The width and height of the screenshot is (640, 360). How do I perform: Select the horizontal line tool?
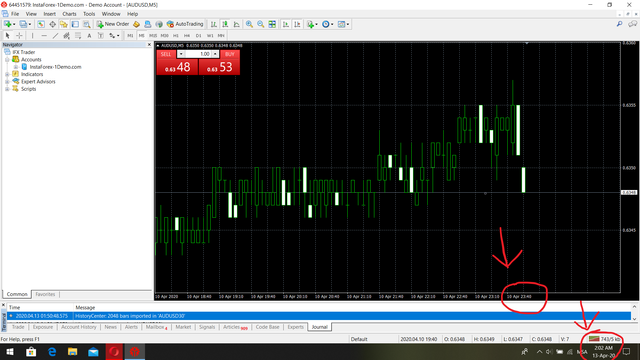click(44, 36)
